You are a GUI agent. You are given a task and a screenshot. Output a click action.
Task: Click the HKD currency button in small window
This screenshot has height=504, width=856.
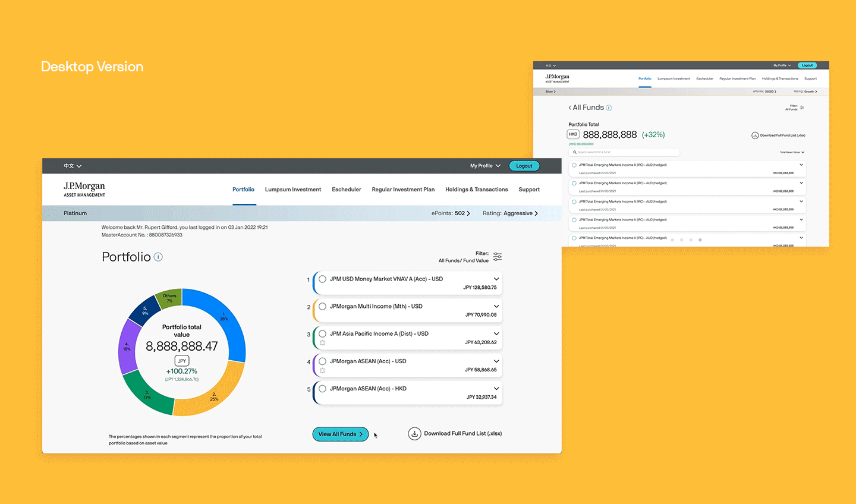tap(573, 134)
